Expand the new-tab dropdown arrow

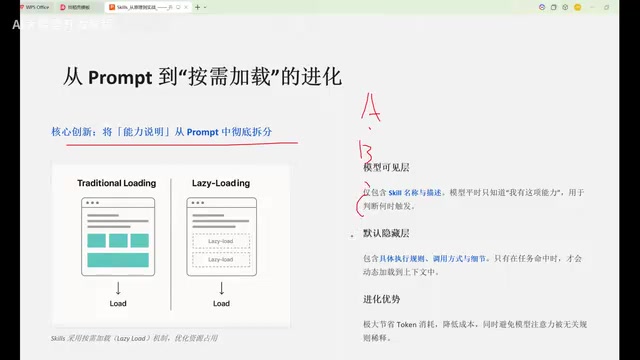click(x=205, y=7)
